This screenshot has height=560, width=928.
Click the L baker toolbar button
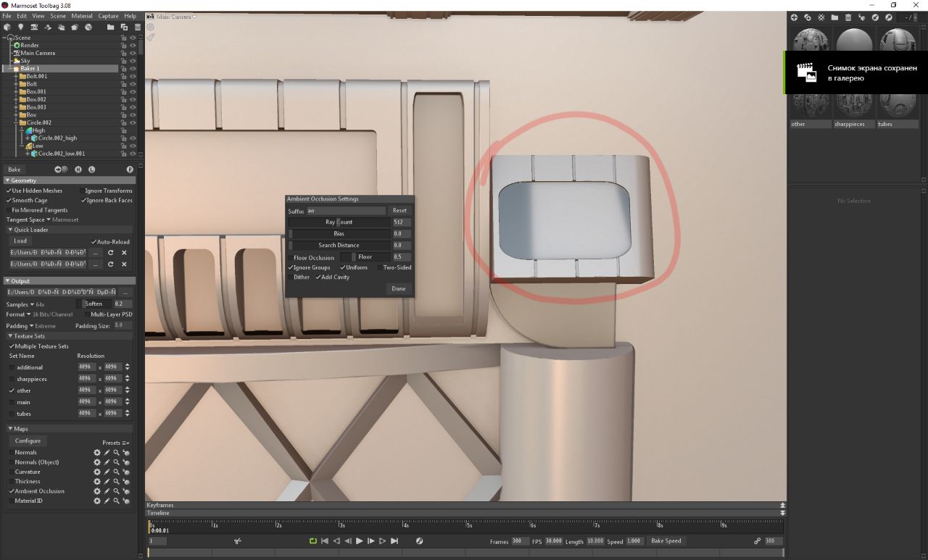point(92,170)
